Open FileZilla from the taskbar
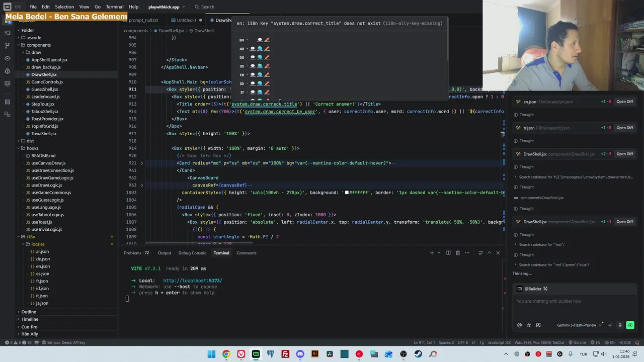 tap(285, 354)
